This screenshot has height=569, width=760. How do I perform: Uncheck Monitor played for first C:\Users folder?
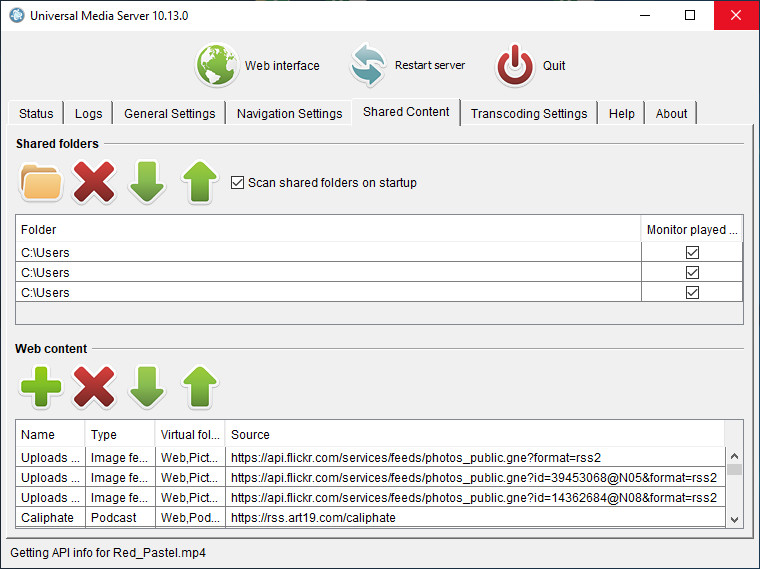(692, 253)
